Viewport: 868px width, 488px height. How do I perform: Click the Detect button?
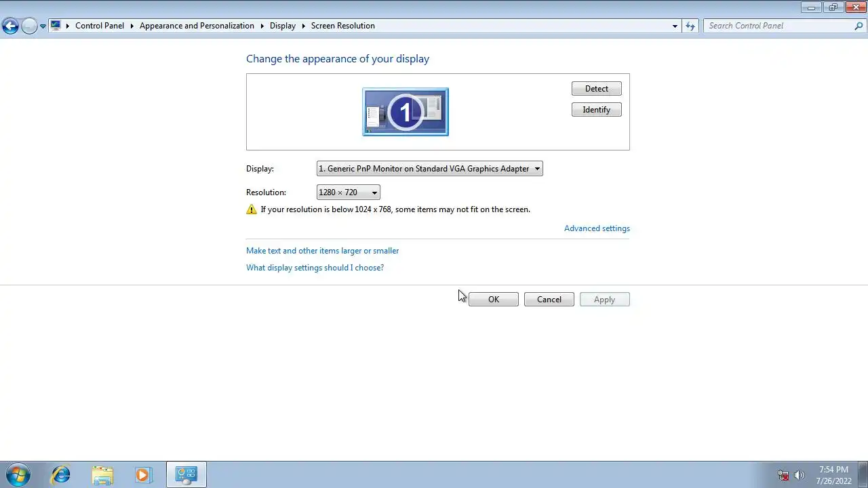(597, 89)
